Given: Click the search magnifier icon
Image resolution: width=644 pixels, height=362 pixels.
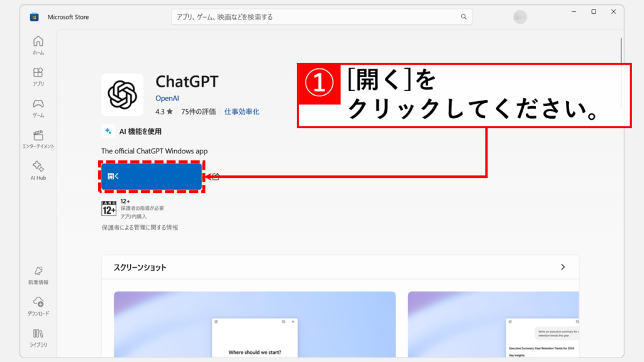Looking at the screenshot, I should [x=464, y=17].
